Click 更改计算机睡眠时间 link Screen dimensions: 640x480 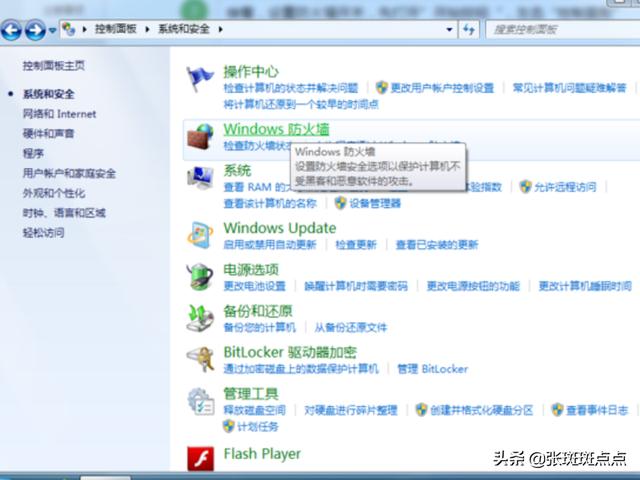pos(585,286)
